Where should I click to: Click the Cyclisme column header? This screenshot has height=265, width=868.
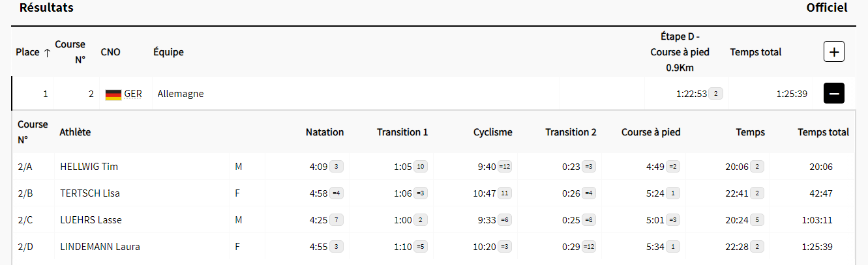pyautogui.click(x=492, y=132)
